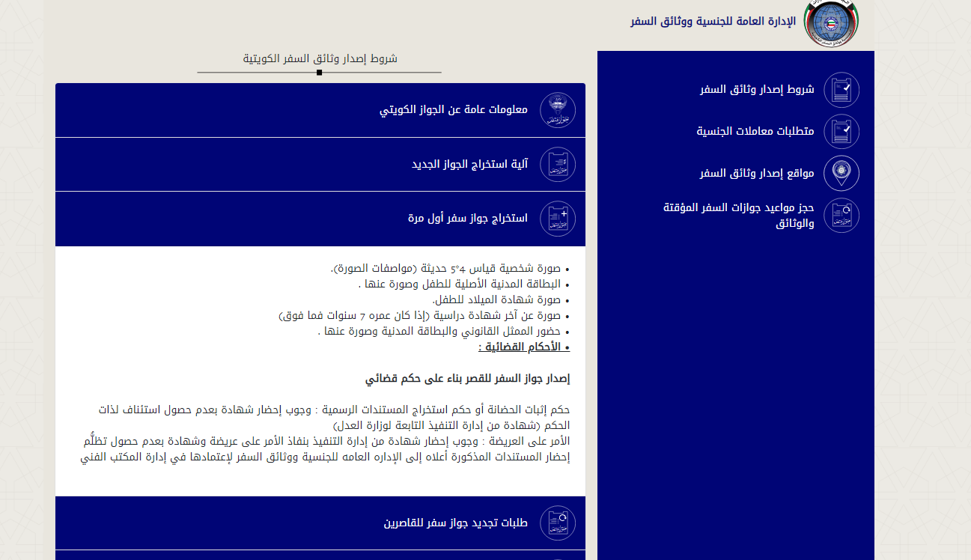The image size is (971, 560).
Task: Click the location pin icon for مواقع إصدار
Action: pos(841,174)
